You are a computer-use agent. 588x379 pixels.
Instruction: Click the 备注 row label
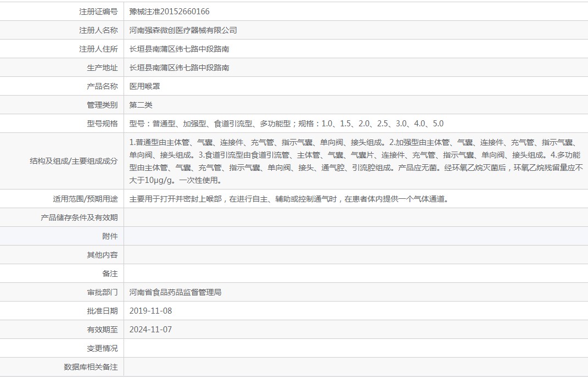click(110, 274)
